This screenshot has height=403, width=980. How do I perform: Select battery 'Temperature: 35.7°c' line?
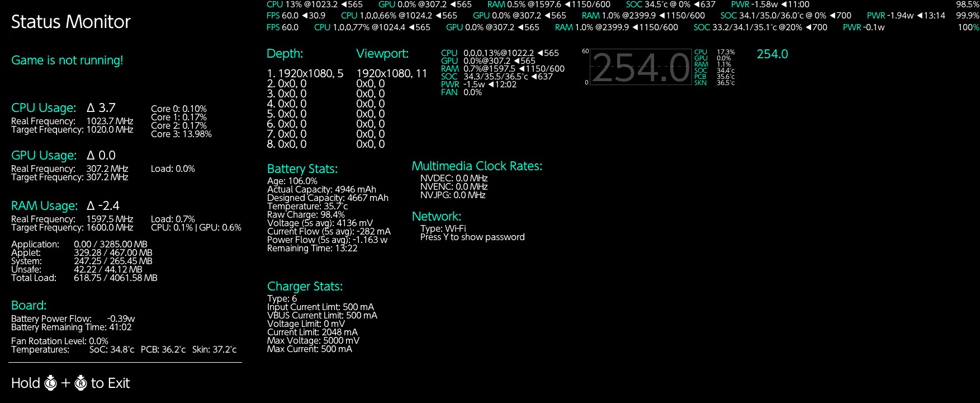coord(307,206)
